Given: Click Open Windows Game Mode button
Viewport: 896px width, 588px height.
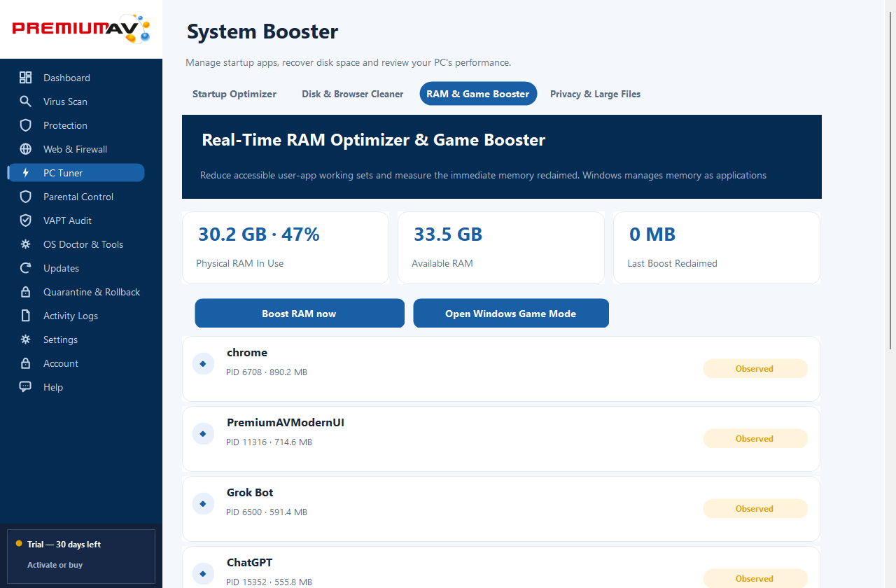Looking at the screenshot, I should (x=511, y=314).
